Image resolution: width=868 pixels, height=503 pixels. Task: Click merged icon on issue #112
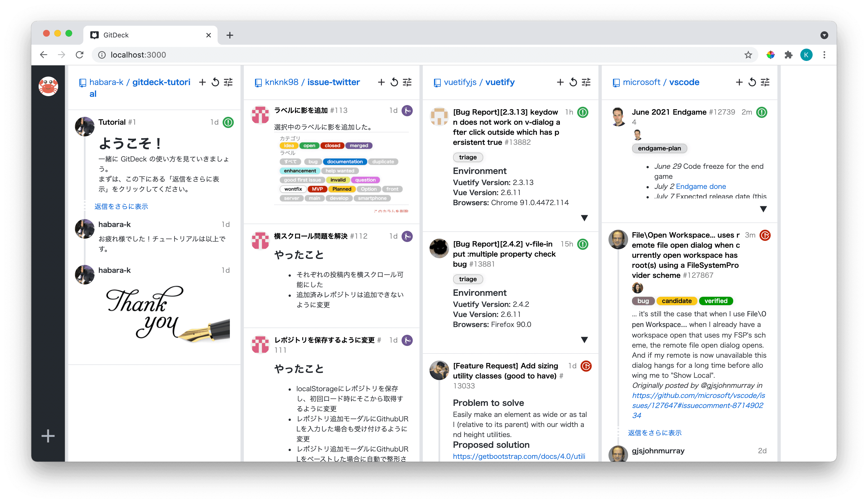click(407, 236)
